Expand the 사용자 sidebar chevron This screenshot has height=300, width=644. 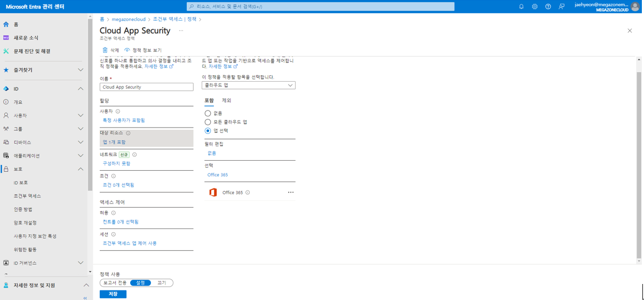[81, 115]
